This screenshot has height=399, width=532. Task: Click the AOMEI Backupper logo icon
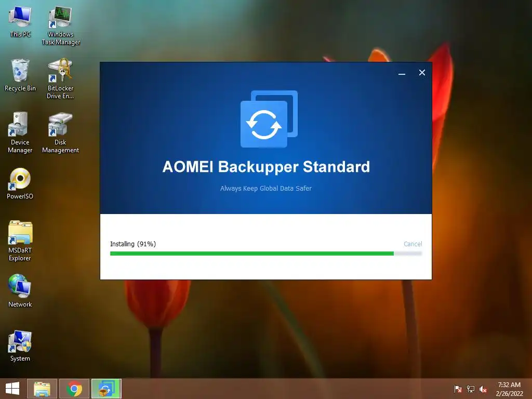[269, 119]
